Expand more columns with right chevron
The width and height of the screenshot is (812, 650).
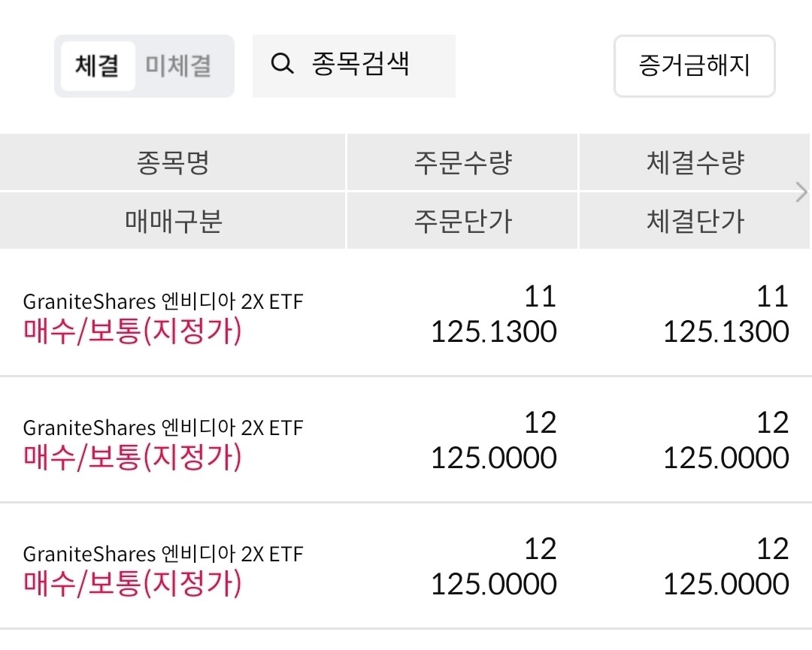(801, 192)
